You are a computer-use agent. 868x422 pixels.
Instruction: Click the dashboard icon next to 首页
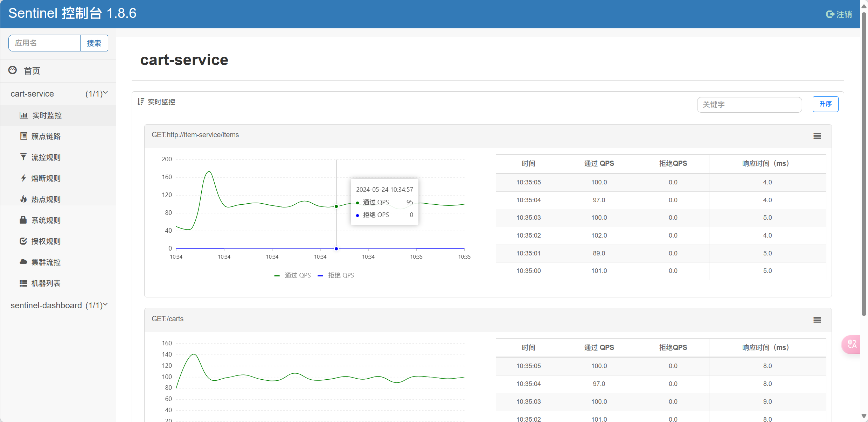coord(13,70)
